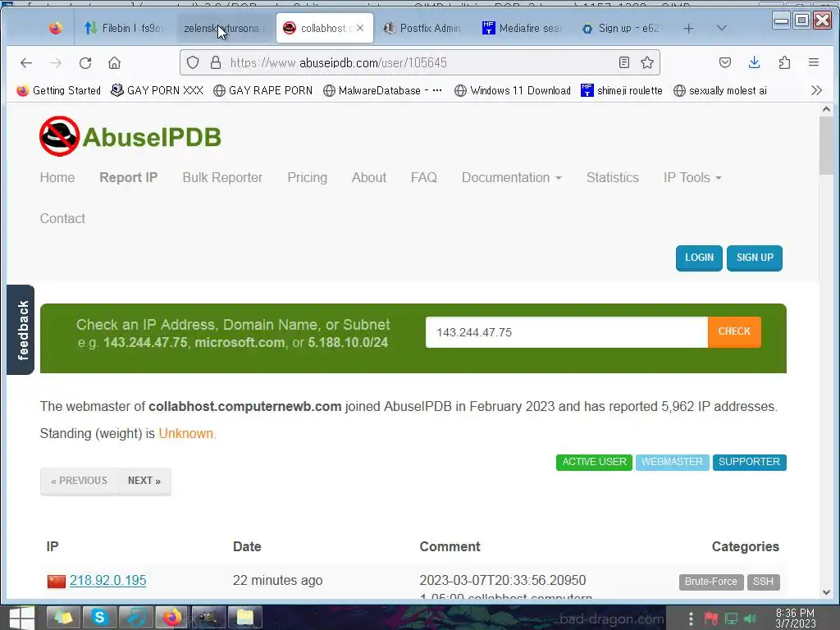Click the WEBMASTER badge
This screenshot has height=630, width=840.
(x=672, y=462)
